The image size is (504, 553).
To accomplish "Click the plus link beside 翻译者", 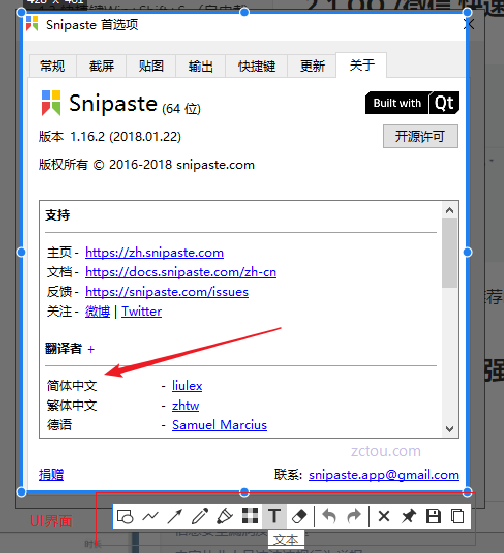I will [91, 350].
